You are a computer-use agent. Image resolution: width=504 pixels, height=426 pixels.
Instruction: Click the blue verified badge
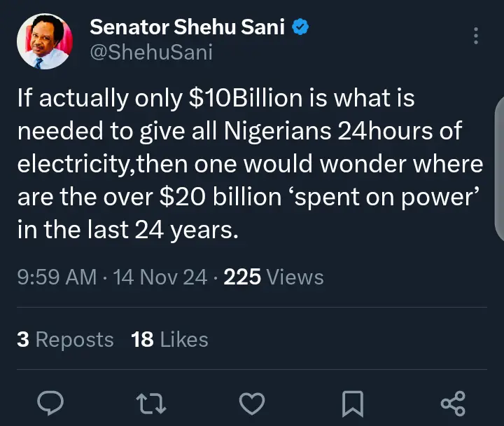point(301,29)
